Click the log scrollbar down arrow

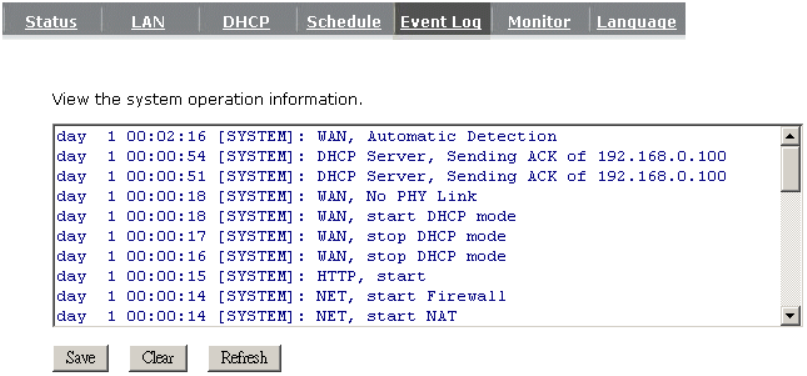click(x=790, y=315)
